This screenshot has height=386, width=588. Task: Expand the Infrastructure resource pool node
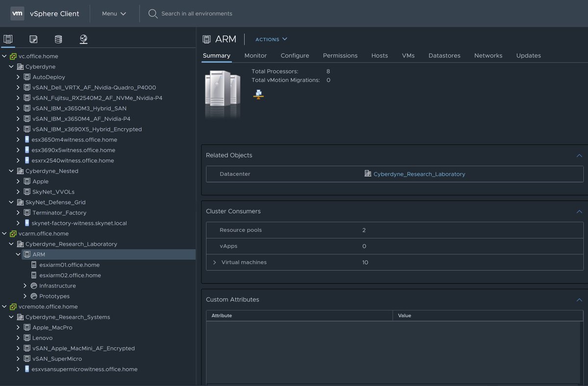coord(25,286)
